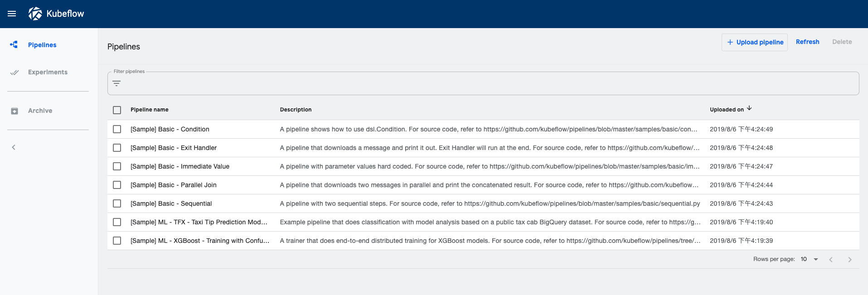Click the Archive box icon

point(15,111)
